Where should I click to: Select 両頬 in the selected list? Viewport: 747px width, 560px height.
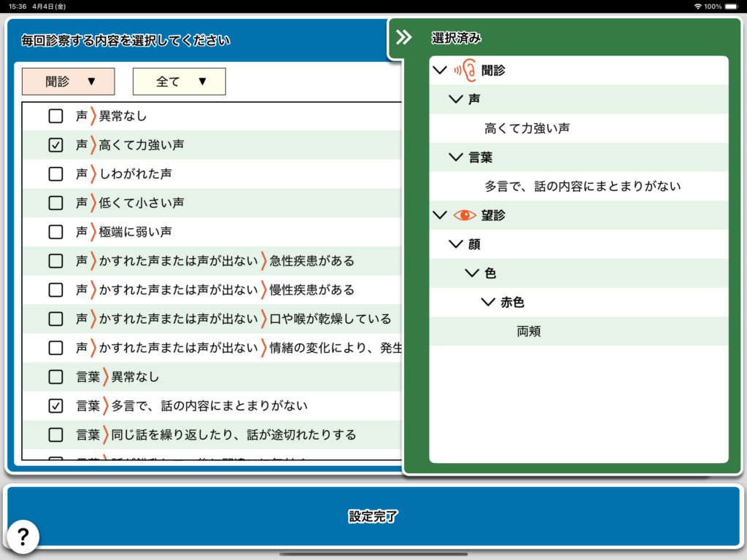pyautogui.click(x=529, y=332)
